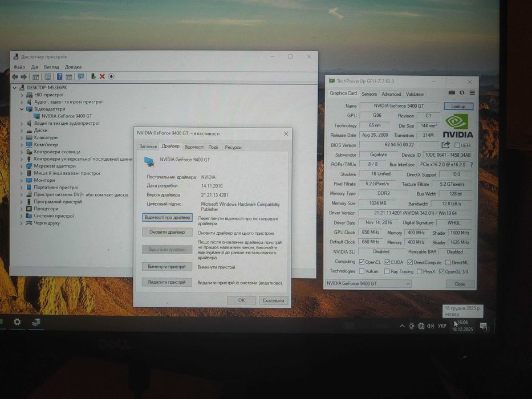Expand the HID-пристрої node
Screen dimensions: 532x399
click(x=22, y=95)
